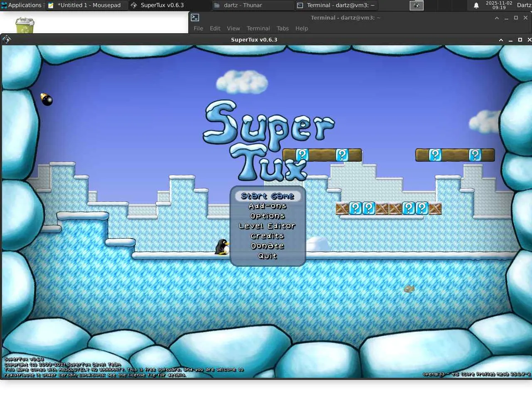The width and height of the screenshot is (532, 399).
Task: Switch to the dartz - Thunar taskbar button
Action: (x=253, y=5)
